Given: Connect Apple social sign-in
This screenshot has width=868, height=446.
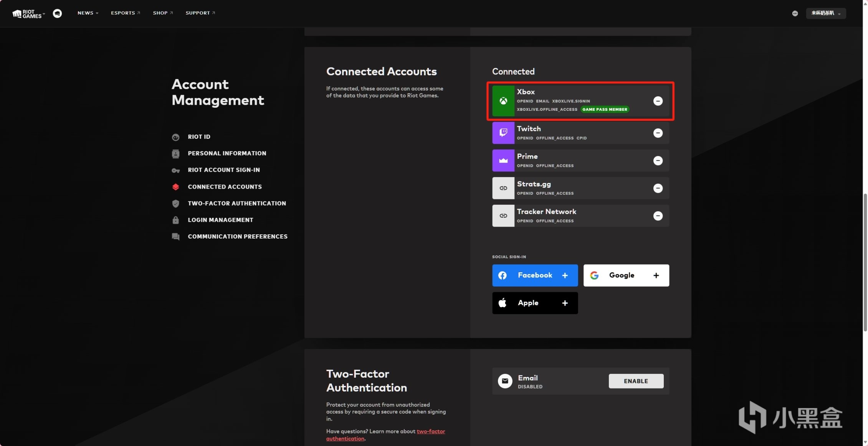Looking at the screenshot, I should coord(535,303).
